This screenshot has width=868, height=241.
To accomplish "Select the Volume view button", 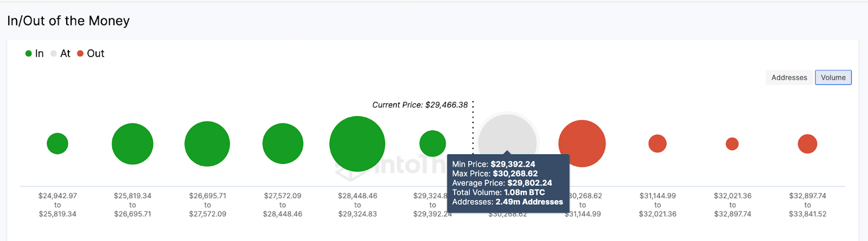I will click(x=833, y=77).
